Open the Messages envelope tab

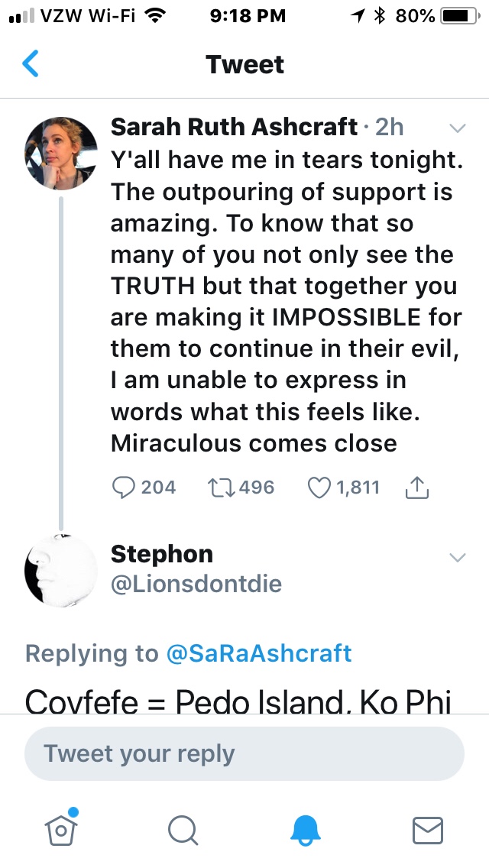(x=427, y=829)
